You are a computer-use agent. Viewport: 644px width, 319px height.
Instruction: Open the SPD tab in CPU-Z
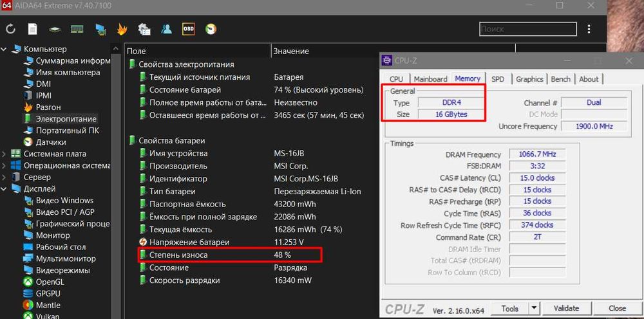click(x=498, y=79)
